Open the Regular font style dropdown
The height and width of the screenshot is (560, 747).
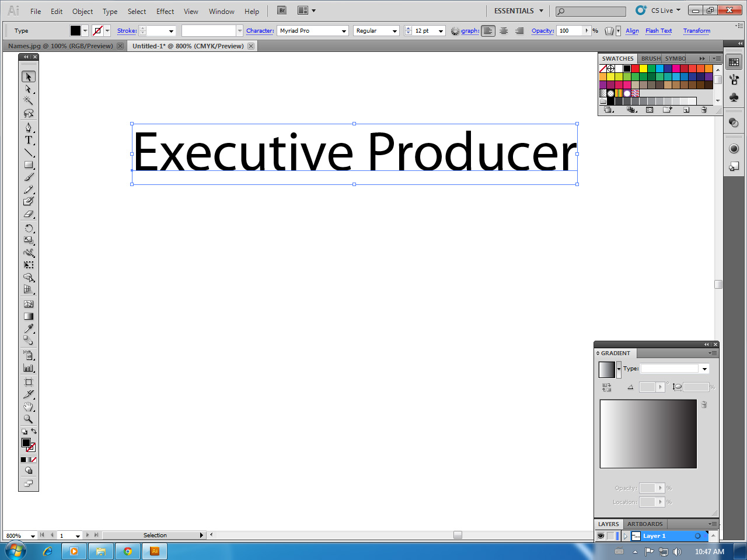(395, 30)
